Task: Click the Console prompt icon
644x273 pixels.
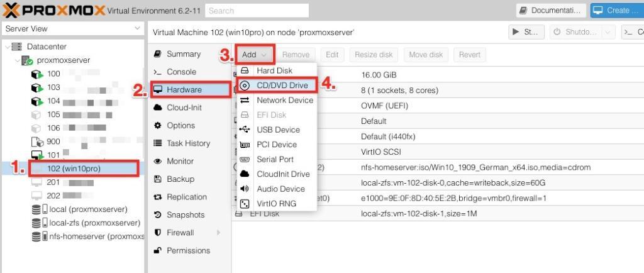Action: (x=157, y=72)
